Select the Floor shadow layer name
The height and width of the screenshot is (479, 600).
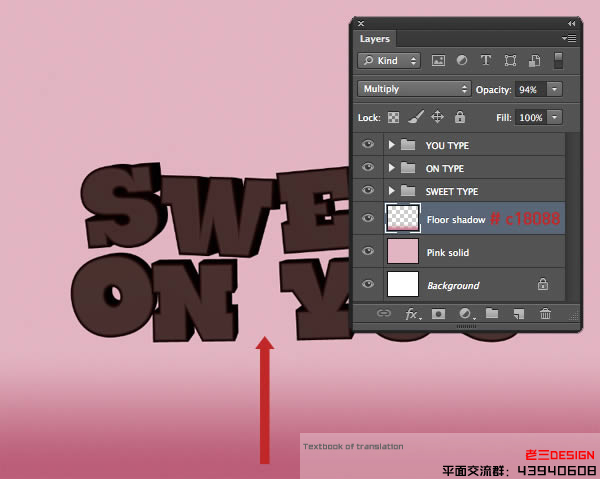(456, 220)
